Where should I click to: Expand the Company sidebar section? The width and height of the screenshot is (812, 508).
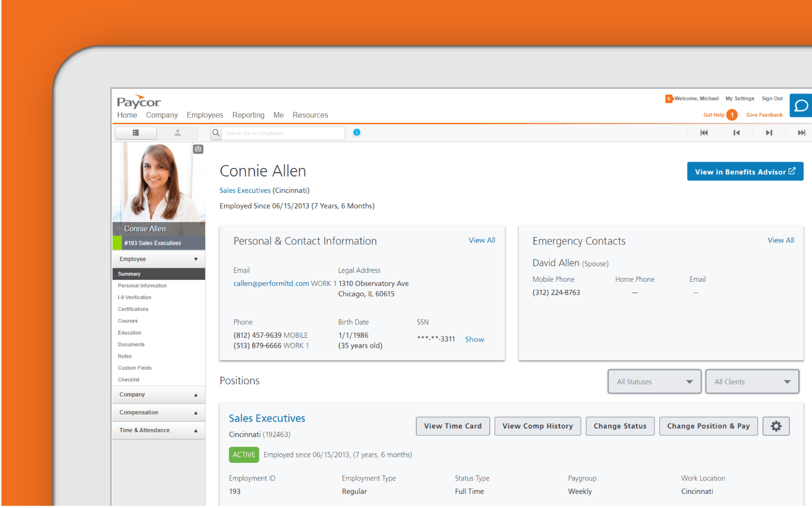159,395
